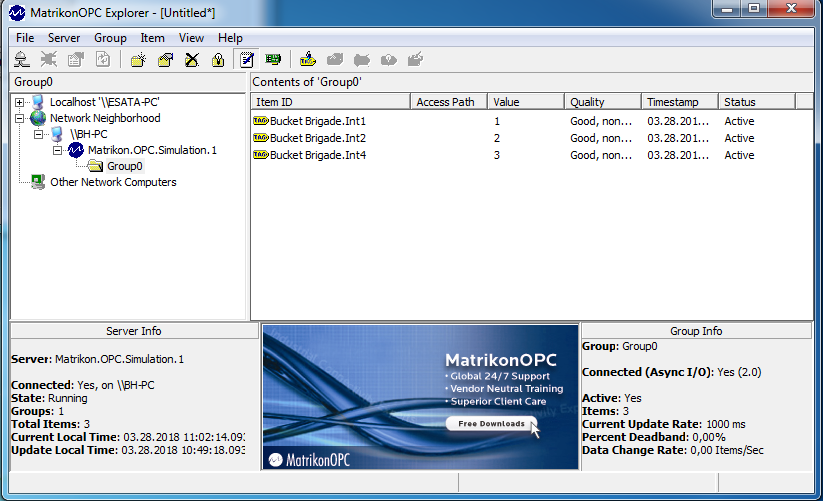This screenshot has width=823, height=501.
Task: Click the quality cell of Bucket Brigade.Int2
Action: pos(602,138)
